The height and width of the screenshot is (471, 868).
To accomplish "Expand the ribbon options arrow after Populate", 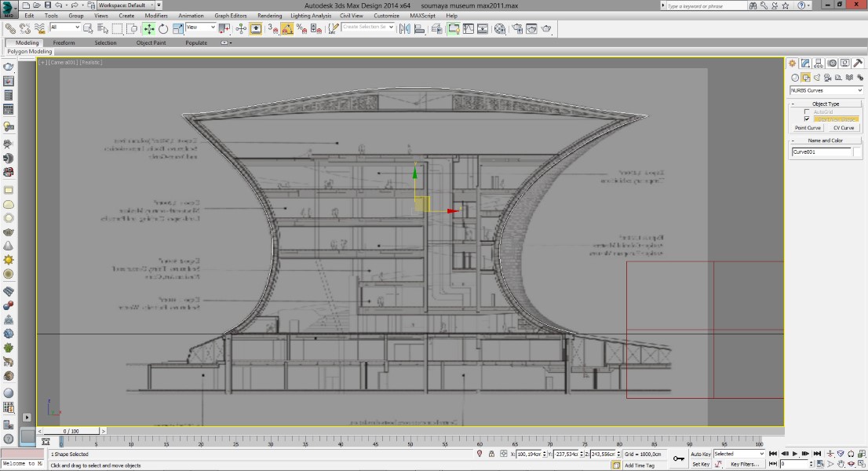I will pos(226,42).
